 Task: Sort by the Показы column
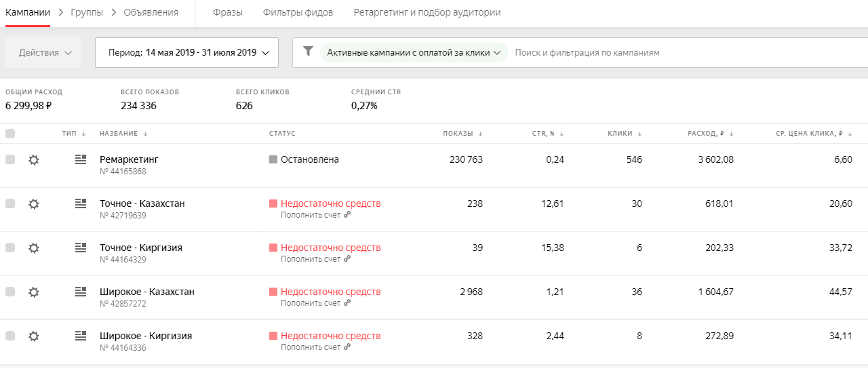[x=462, y=134]
